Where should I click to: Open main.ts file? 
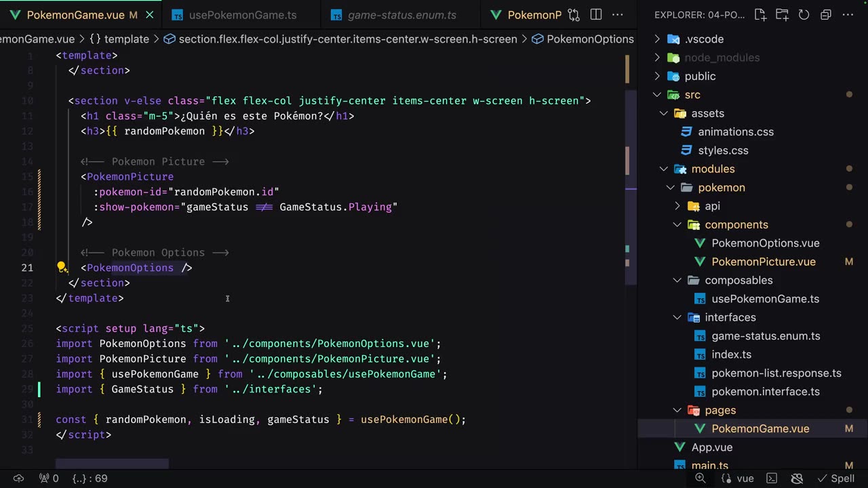[710, 465]
